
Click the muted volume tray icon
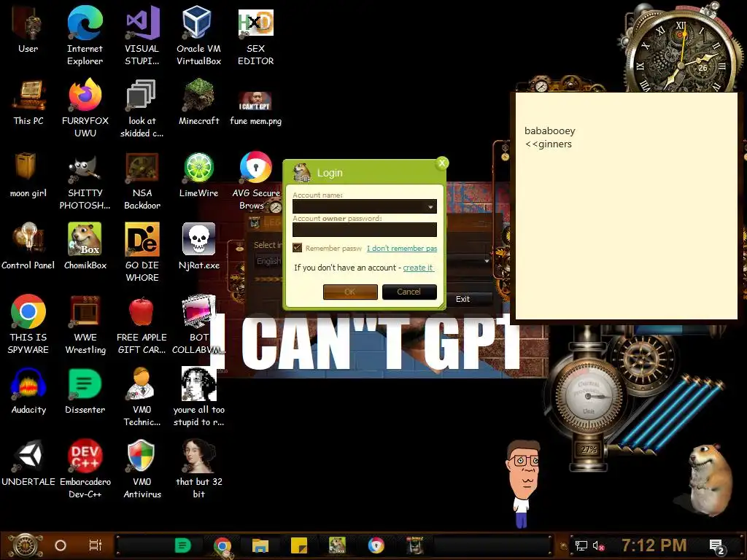(598, 545)
